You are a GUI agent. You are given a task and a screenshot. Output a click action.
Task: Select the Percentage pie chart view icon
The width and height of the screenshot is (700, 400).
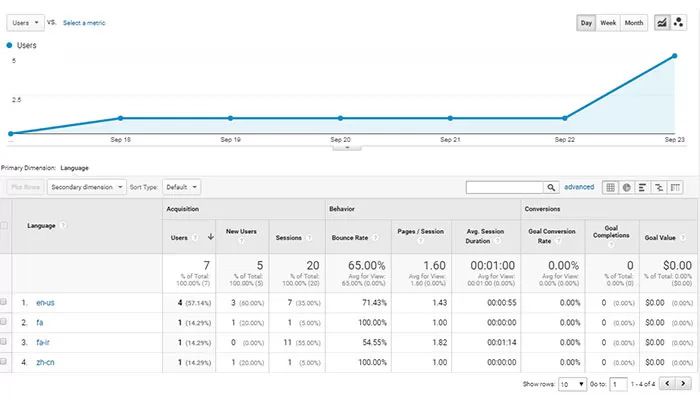tap(626, 188)
